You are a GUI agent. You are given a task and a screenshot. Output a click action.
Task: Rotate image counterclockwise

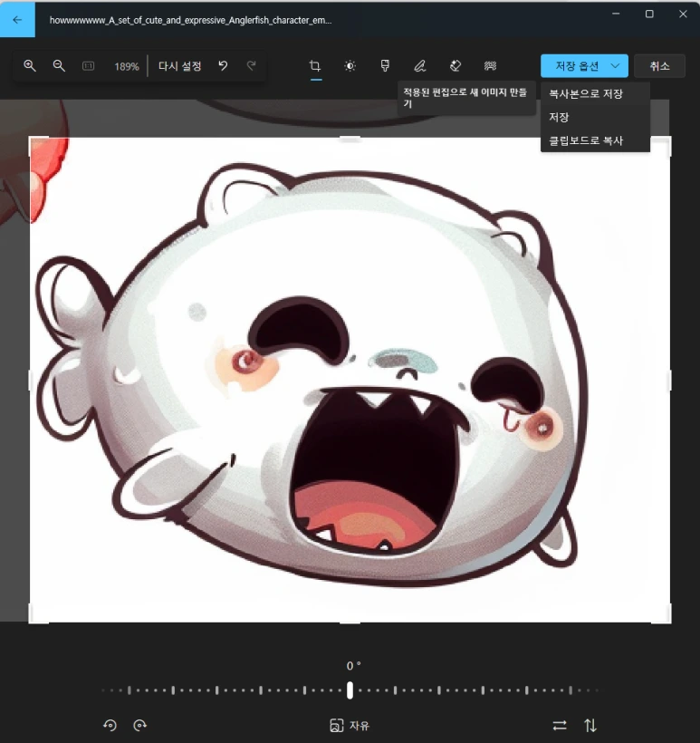coord(110,725)
